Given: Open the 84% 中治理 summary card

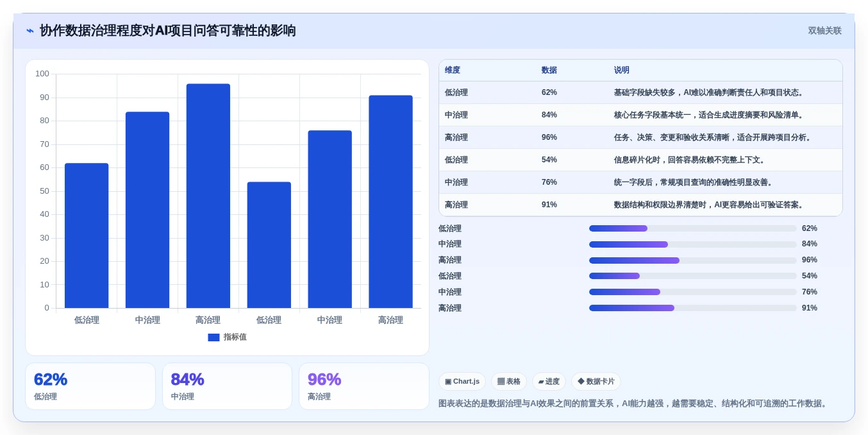Looking at the screenshot, I should [x=227, y=386].
